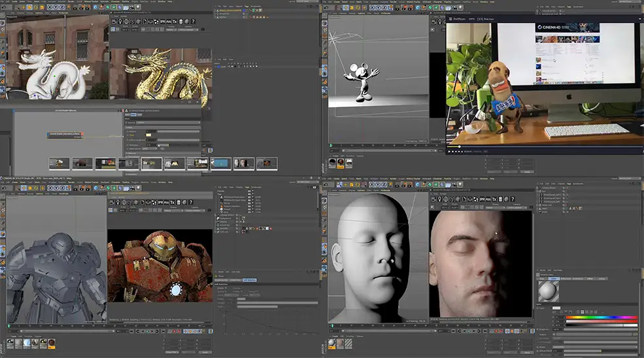
Task: Open Render to Picture Viewer in robot window
Action: (x=82, y=188)
